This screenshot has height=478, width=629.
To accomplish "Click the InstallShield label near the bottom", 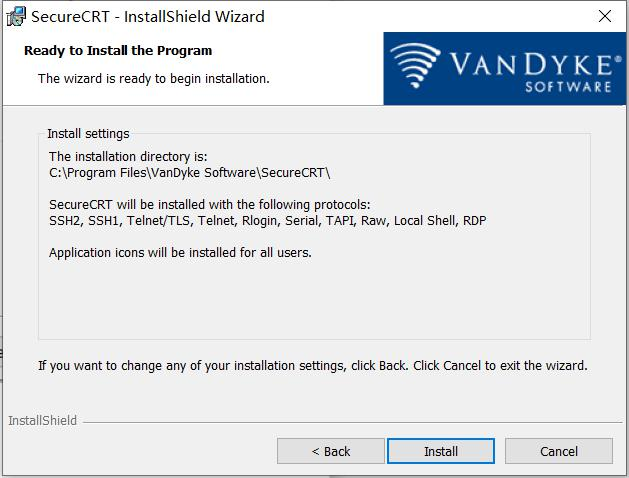I will pos(42,421).
